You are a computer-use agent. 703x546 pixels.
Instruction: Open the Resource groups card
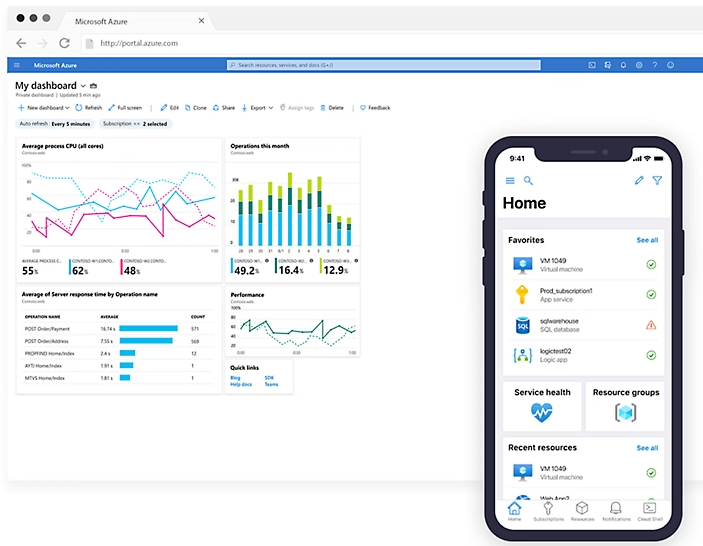tap(625, 406)
